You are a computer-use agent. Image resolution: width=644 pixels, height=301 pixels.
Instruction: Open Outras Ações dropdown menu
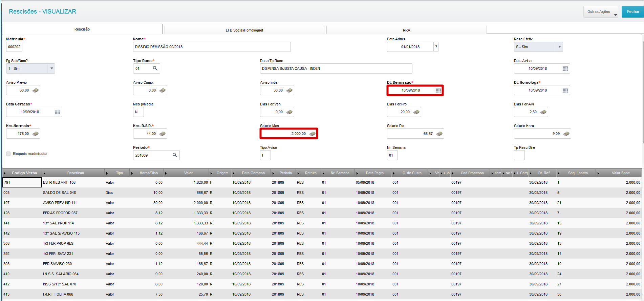601,12
